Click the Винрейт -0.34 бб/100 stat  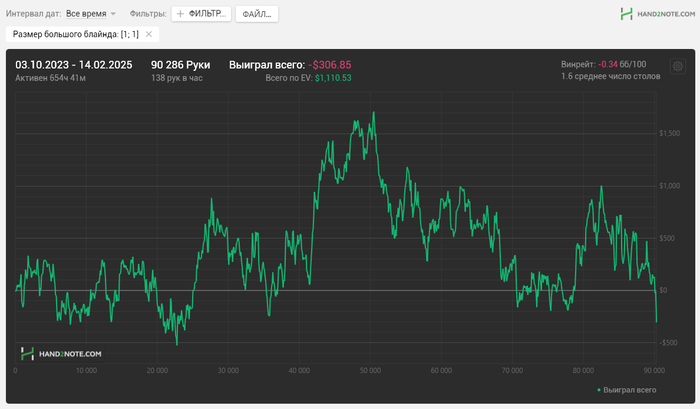pos(604,64)
